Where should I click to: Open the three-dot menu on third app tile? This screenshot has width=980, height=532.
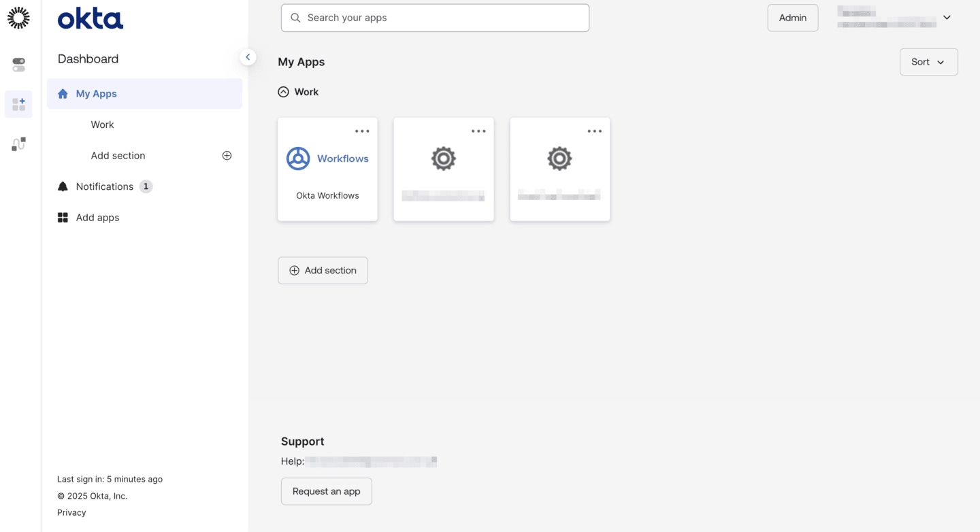tap(595, 131)
